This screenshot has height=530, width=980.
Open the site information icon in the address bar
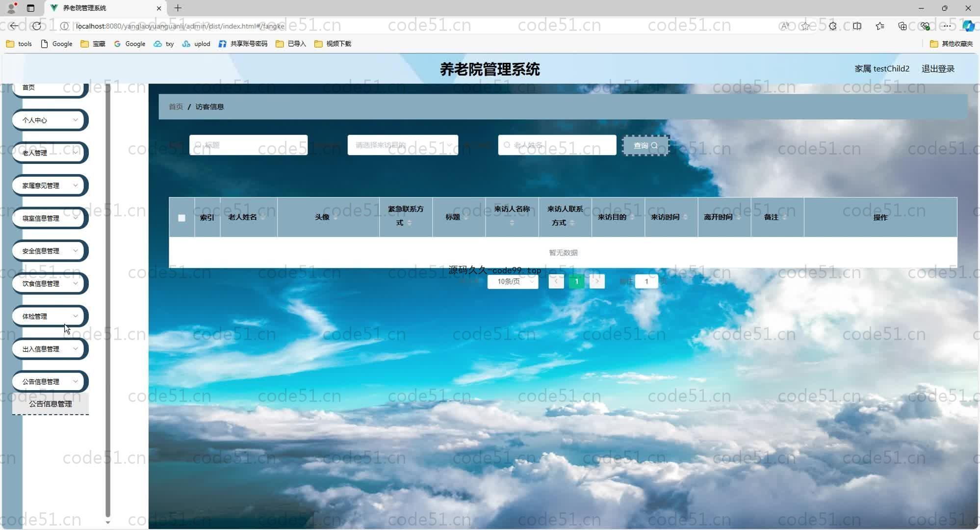64,26
